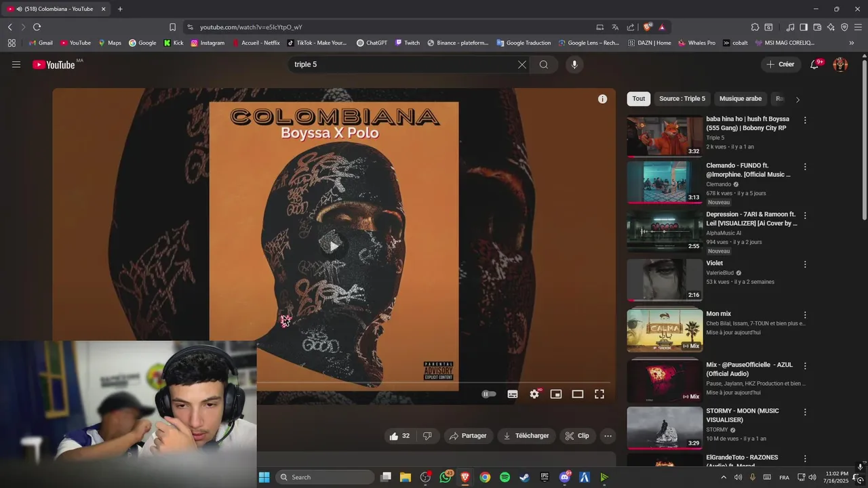Screen dimensions: 868x488
Task: Toggle theater mode view
Action: point(578,394)
